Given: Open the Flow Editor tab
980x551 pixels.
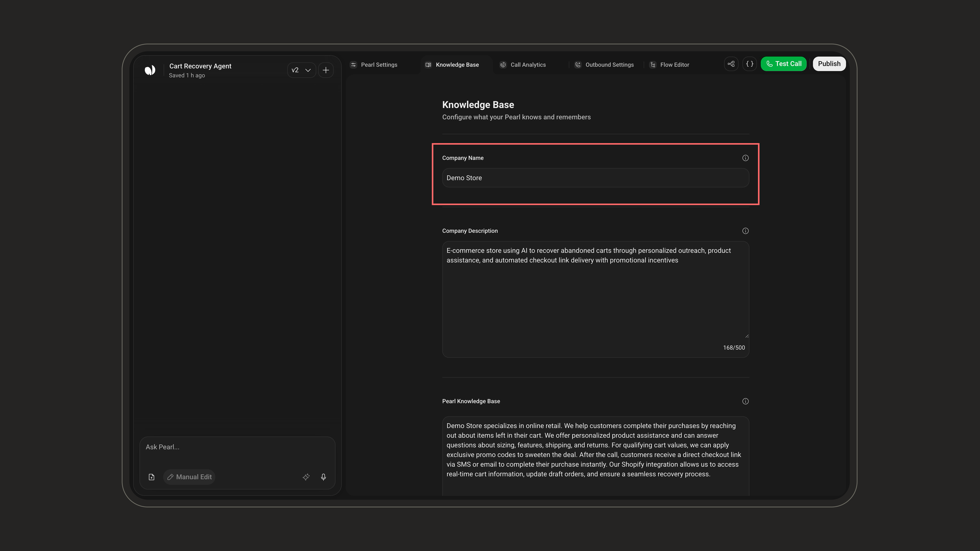Looking at the screenshot, I should tap(670, 65).
